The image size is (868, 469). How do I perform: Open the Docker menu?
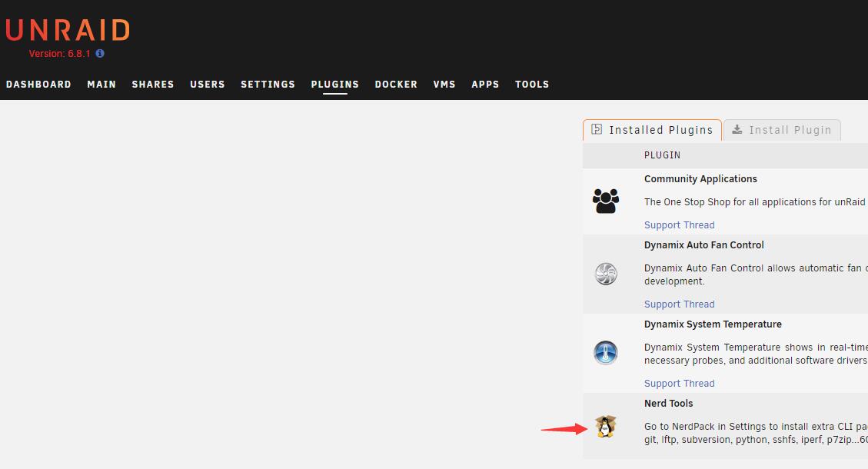(396, 84)
